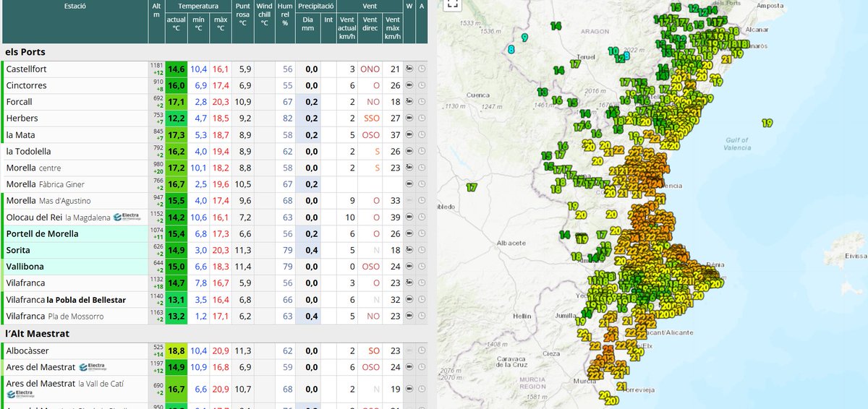This screenshot has height=409, width=868.
Task: Toggle the map fullscreen icon
Action: tap(452, 4)
